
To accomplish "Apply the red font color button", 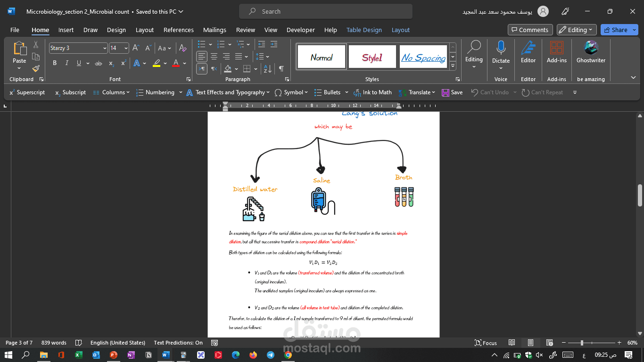I will (176, 63).
